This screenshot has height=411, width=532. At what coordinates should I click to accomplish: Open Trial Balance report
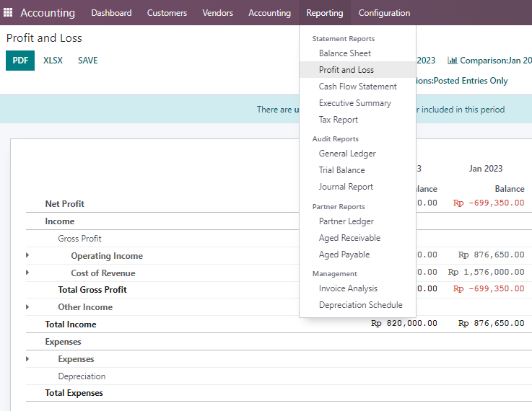357,170
